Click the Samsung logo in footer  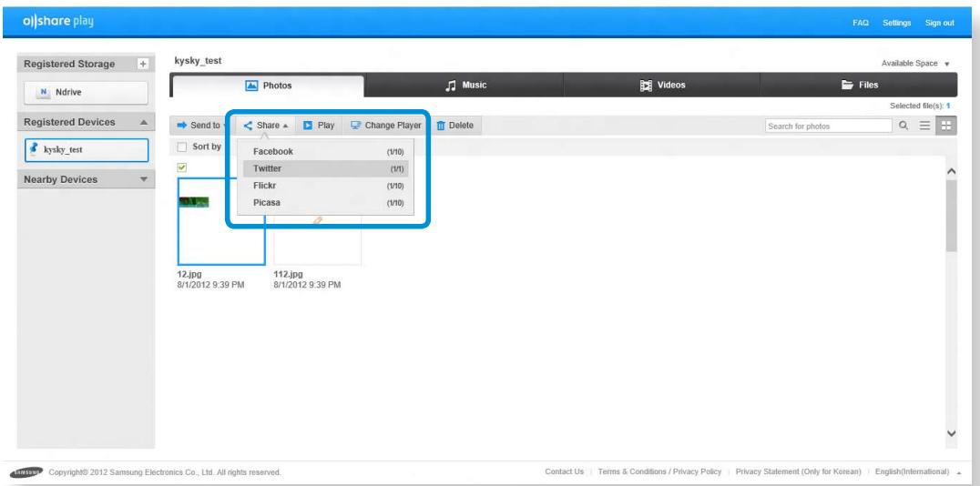pos(27,471)
